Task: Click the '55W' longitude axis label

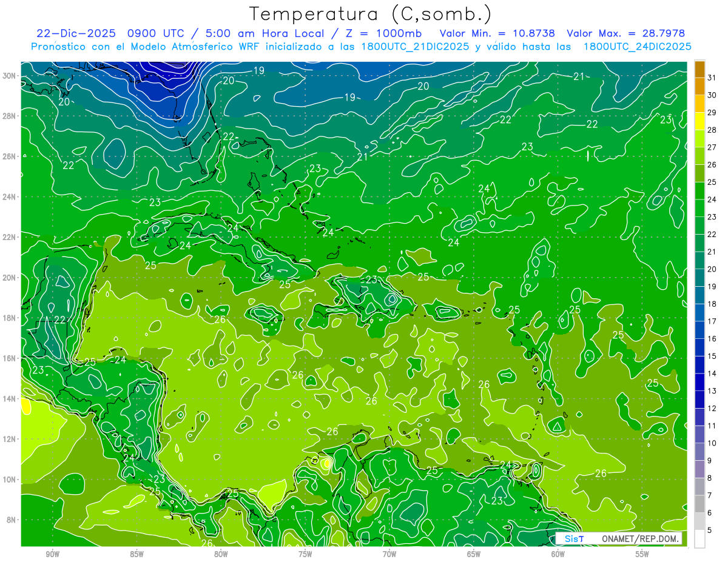Action: pos(642,554)
